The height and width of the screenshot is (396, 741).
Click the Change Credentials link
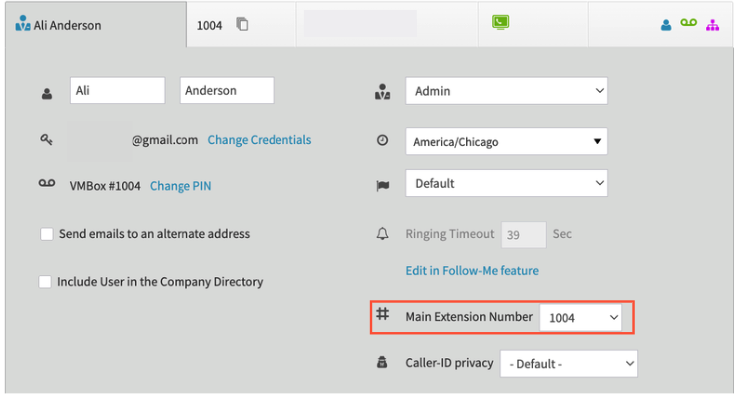[259, 140]
